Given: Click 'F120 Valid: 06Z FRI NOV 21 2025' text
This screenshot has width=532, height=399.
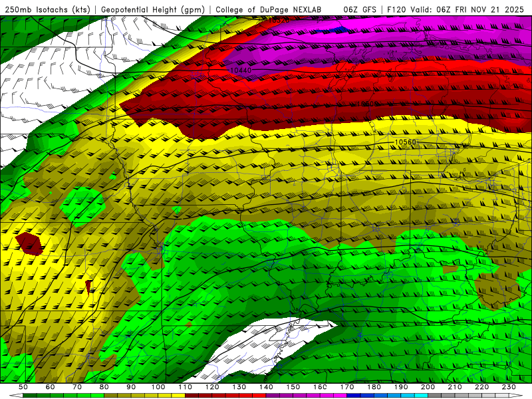Looking at the screenshot, I should point(456,10).
